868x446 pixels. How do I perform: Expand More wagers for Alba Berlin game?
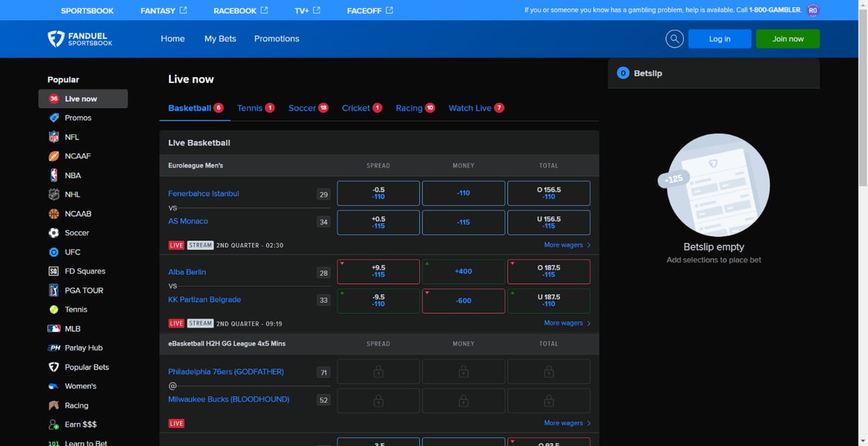point(567,323)
